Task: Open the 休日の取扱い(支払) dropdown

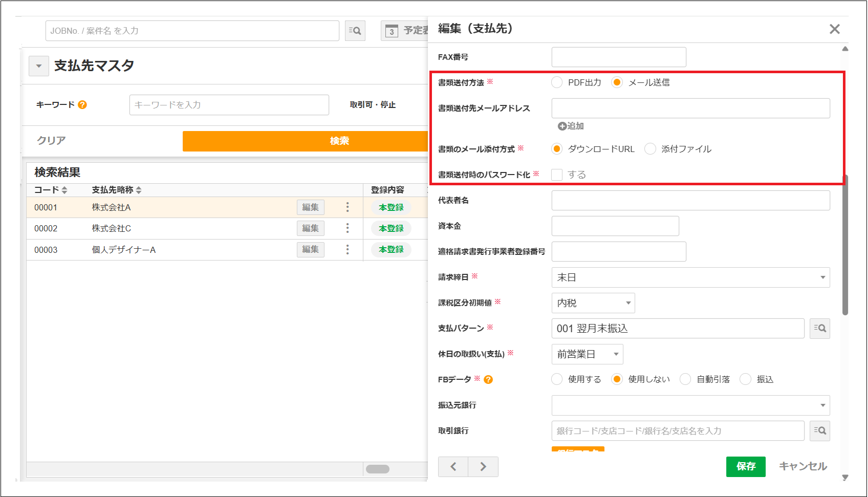Action: pos(587,354)
